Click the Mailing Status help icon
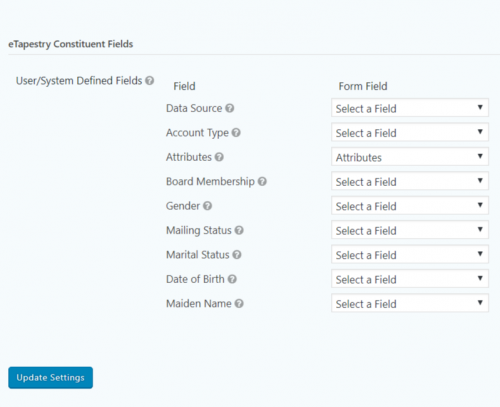This screenshot has width=500, height=407. pos(239,230)
